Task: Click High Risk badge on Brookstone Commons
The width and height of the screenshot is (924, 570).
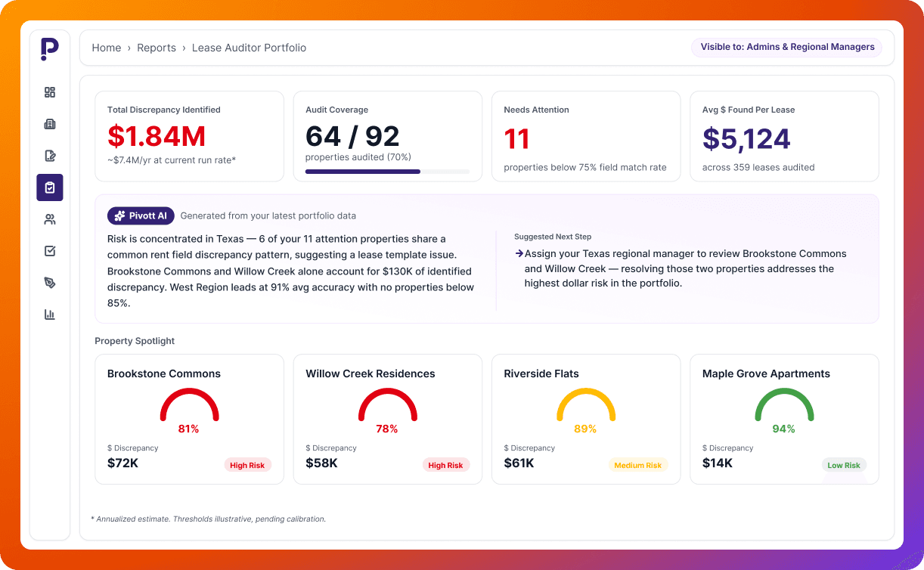Action: (247, 465)
